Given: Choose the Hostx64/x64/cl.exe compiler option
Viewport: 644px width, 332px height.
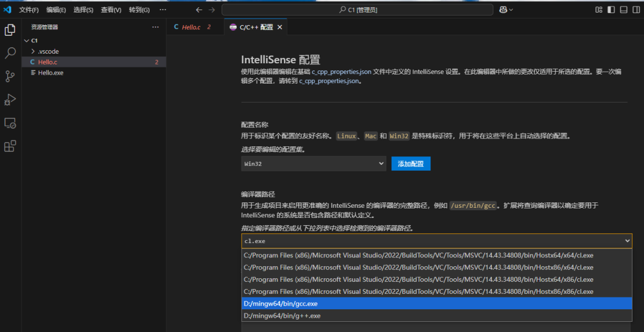Looking at the screenshot, I should [x=437, y=255].
